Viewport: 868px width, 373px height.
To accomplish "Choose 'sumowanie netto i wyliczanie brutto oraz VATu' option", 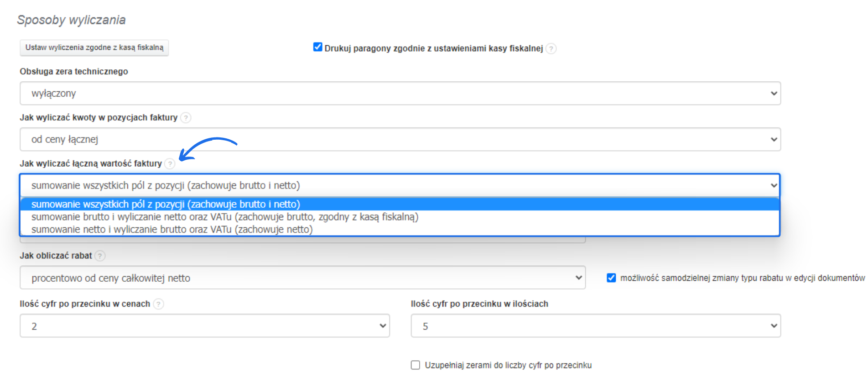I will click(172, 230).
